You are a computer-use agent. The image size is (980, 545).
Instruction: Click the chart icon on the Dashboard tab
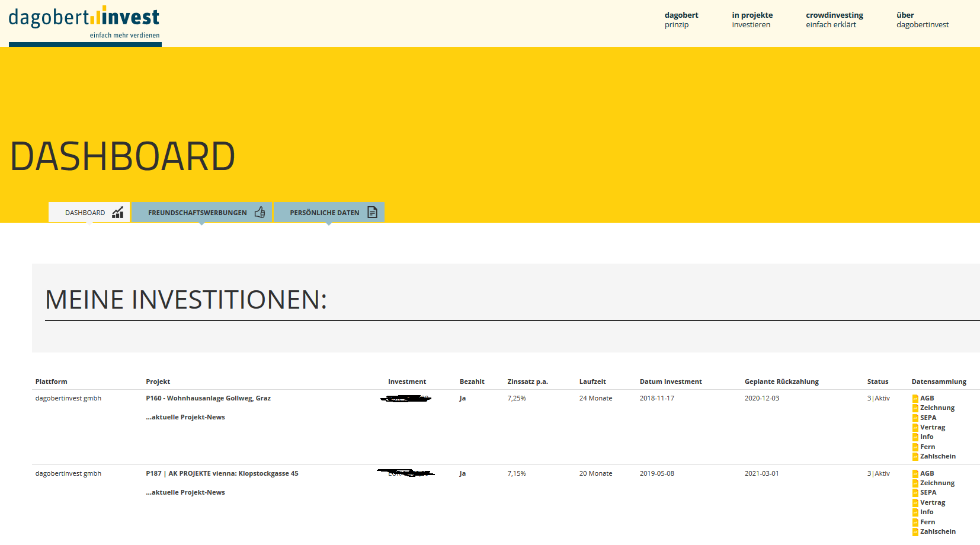tap(118, 212)
